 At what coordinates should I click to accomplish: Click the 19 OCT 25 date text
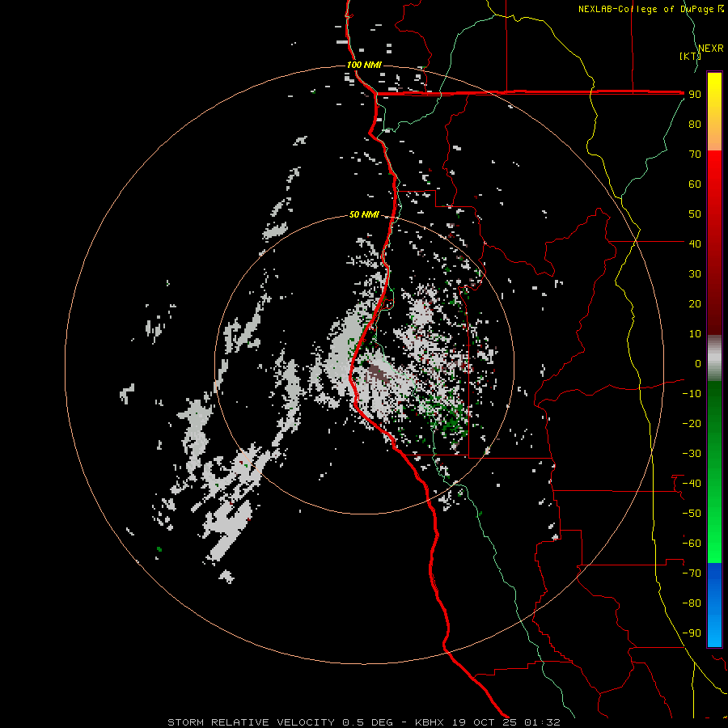tap(485, 722)
